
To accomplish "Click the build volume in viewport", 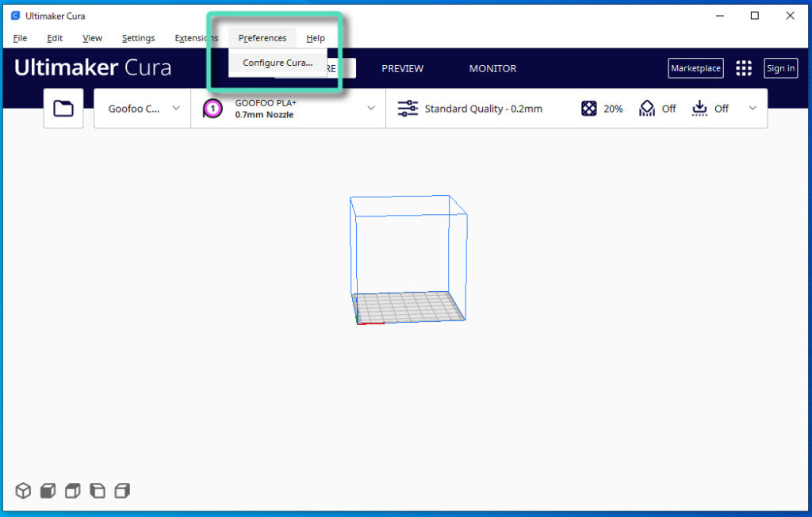I will click(408, 259).
